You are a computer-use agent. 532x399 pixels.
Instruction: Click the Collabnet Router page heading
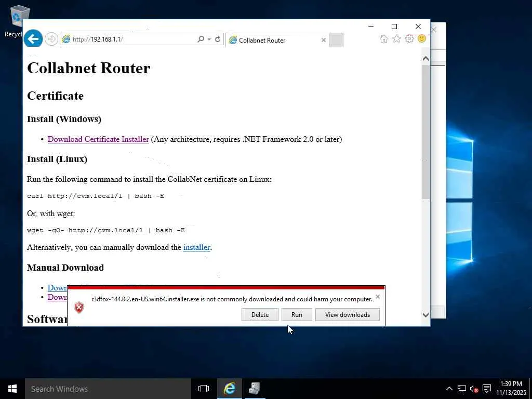click(x=88, y=68)
